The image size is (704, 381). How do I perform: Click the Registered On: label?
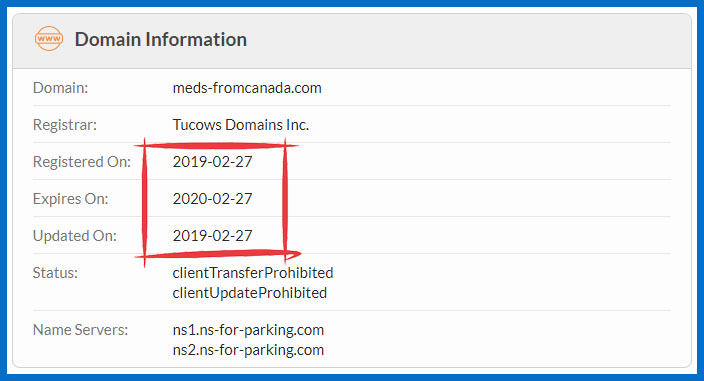coord(82,162)
